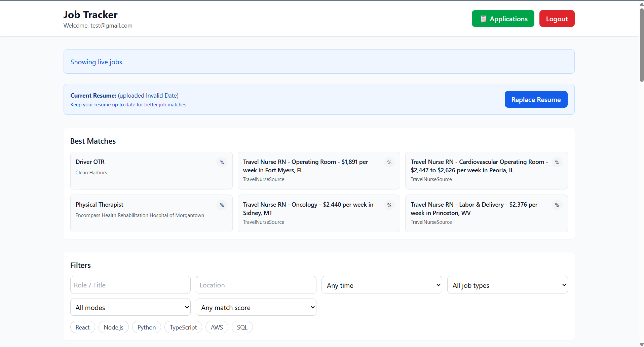The height and width of the screenshot is (347, 644).
Task: Click 'Welcome, test@gmail.com' text
Action: coord(98,26)
